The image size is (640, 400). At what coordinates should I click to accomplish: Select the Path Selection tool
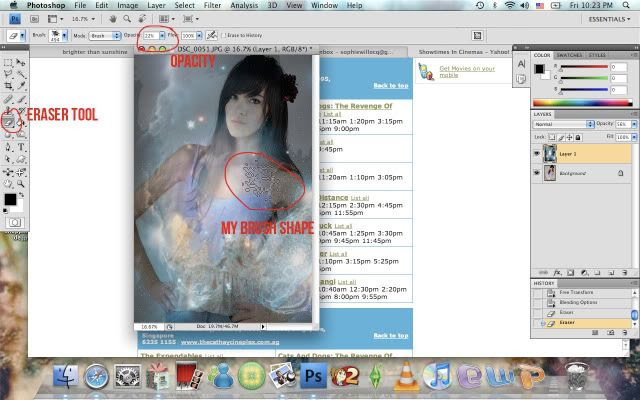click(8, 159)
